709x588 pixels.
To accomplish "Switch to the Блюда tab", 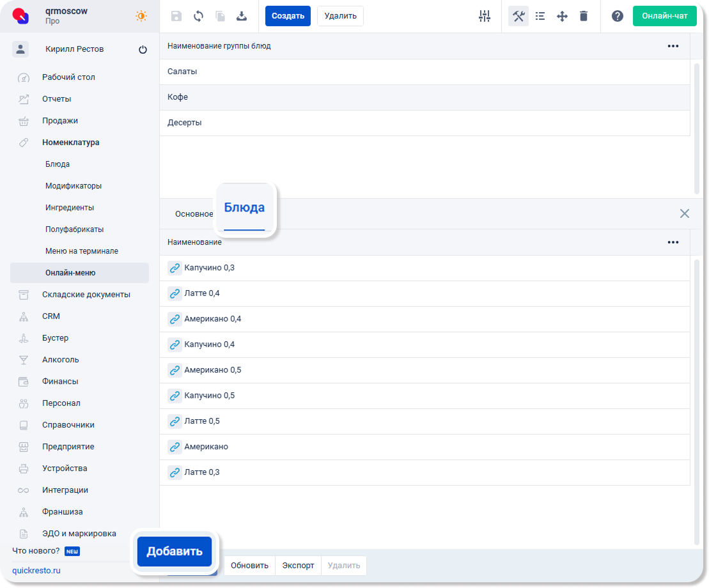I will [x=244, y=208].
